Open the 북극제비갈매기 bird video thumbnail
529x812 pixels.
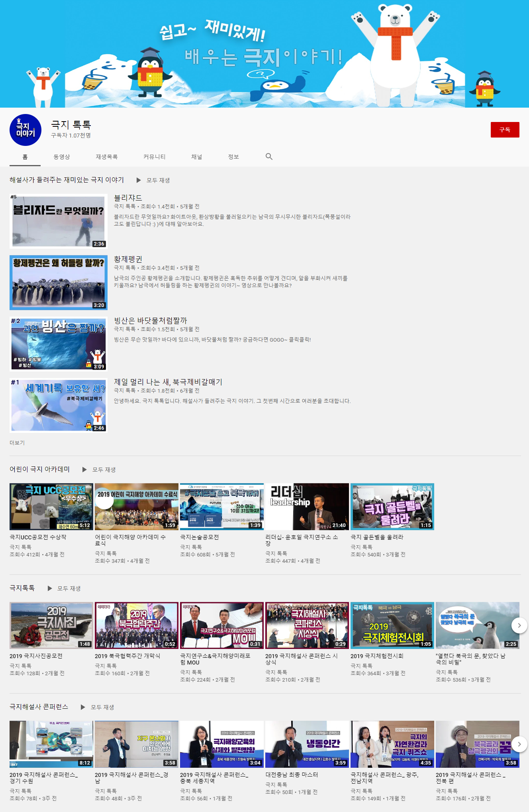(x=59, y=405)
